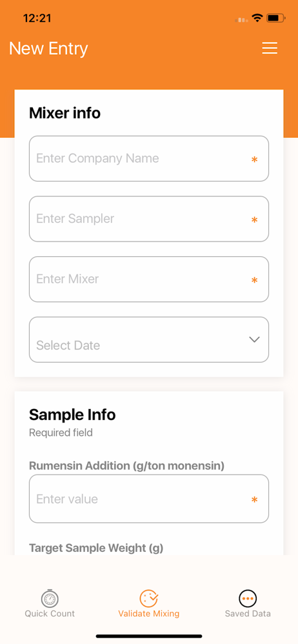Focus the Enter Mixer field
Screen dimensions: 298x644
(149, 279)
